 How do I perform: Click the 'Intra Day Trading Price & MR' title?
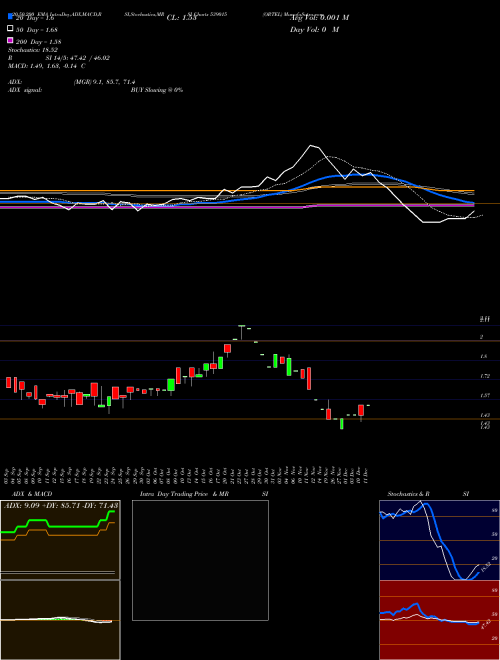pyautogui.click(x=184, y=494)
